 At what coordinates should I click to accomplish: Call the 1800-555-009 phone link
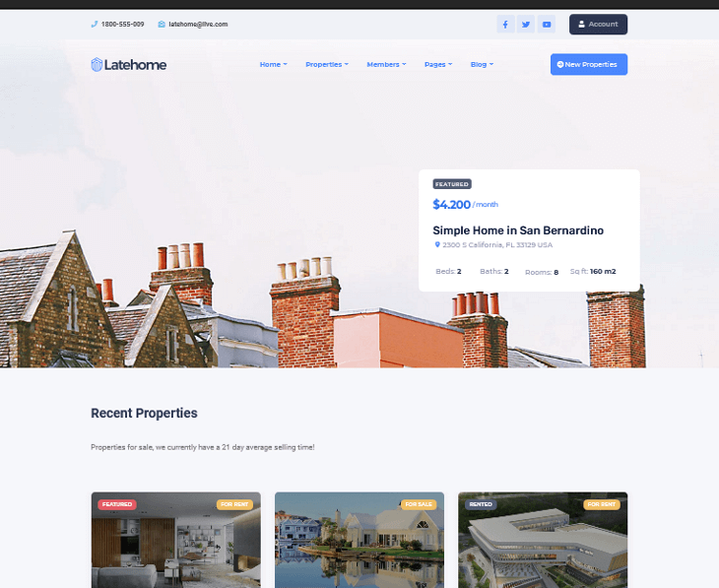pyautogui.click(x=122, y=24)
